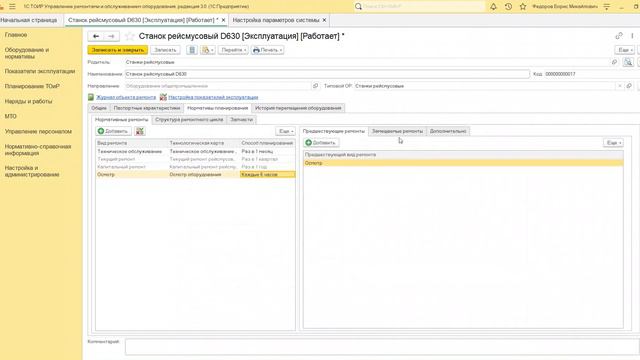This screenshot has height=360, width=640.
Task: Click the report icon button in form toolbar
Action: coord(192,50)
